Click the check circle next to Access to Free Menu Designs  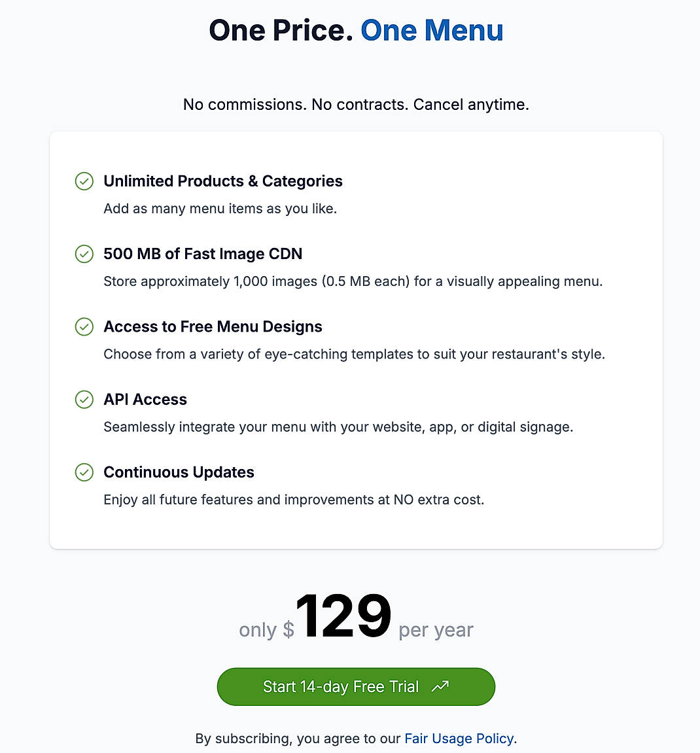84,326
